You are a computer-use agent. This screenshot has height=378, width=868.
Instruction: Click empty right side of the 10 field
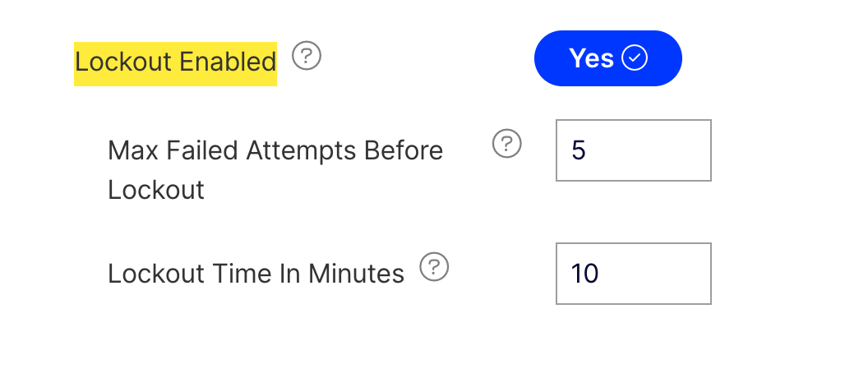pyautogui.click(x=664, y=274)
